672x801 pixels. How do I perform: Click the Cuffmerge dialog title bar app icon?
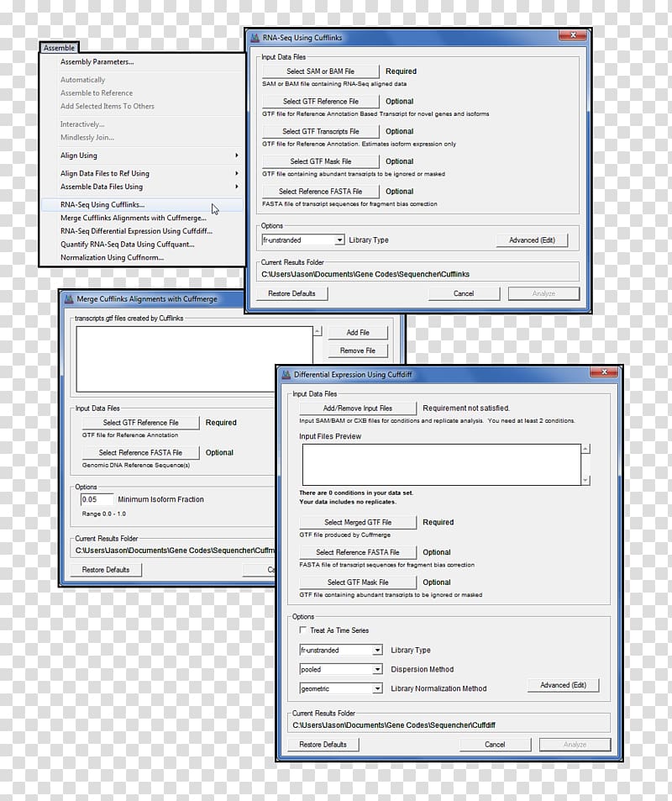coord(69,299)
